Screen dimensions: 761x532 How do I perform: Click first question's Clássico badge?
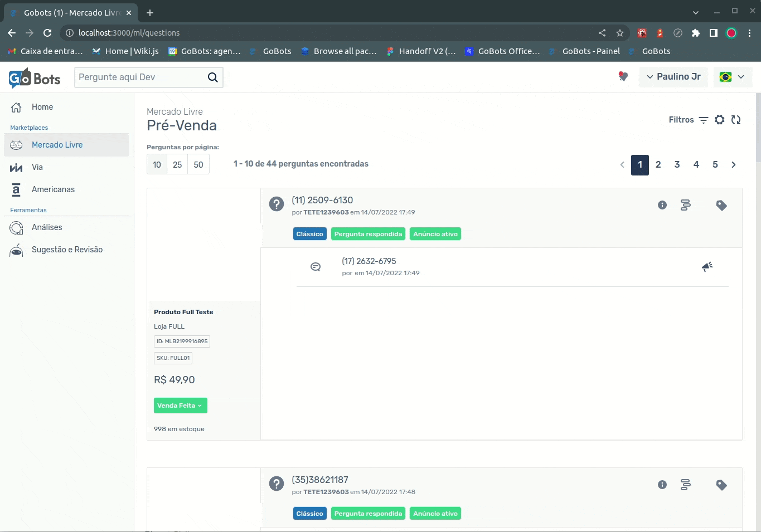pyautogui.click(x=310, y=234)
